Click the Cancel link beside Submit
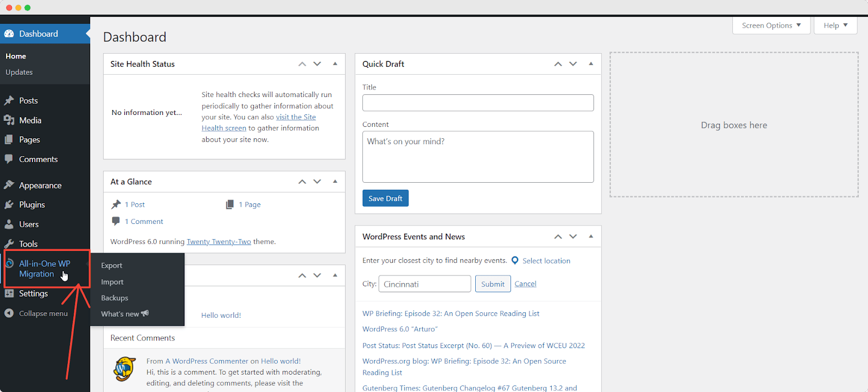868x392 pixels. [525, 284]
